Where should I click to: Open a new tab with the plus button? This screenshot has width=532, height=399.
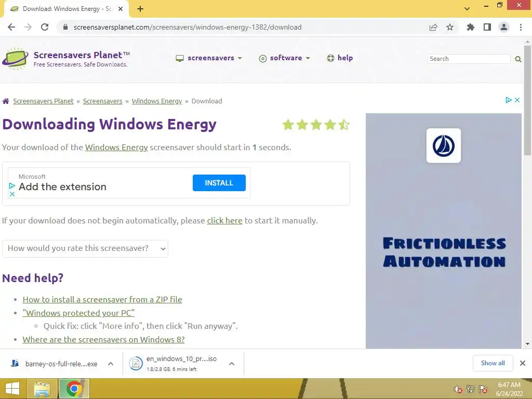point(140,9)
